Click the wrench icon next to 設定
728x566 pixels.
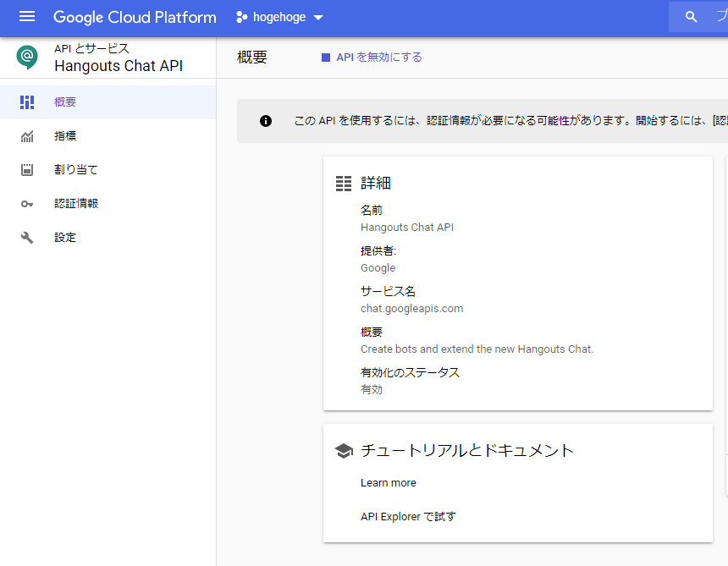coord(27,238)
